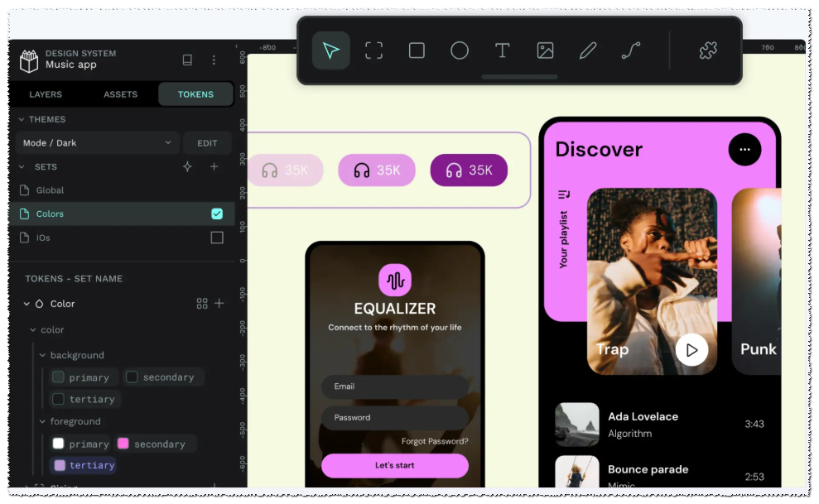This screenshot has width=819, height=504.
Task: Click the Global set file icon
Action: (24, 190)
